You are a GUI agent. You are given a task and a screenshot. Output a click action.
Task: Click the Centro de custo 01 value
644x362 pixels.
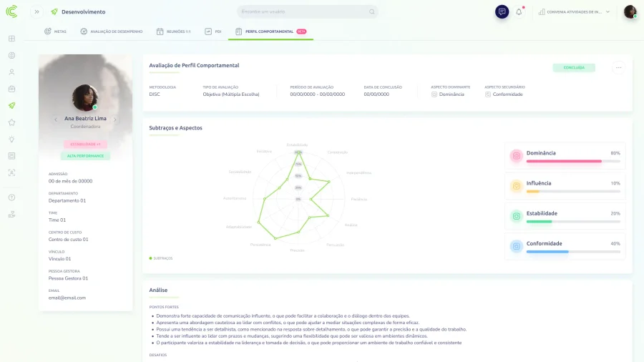coord(68,239)
